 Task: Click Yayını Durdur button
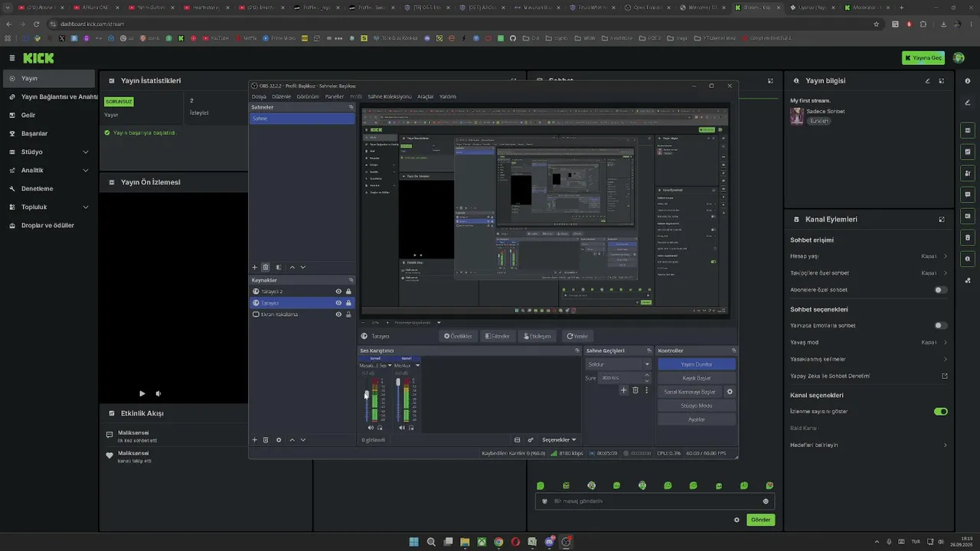pos(697,364)
